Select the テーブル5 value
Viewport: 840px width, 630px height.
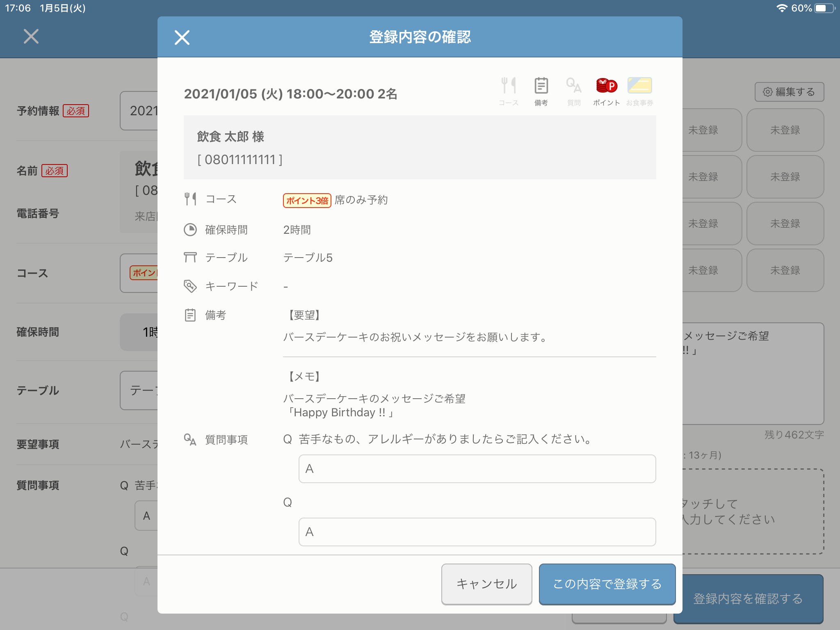308,258
